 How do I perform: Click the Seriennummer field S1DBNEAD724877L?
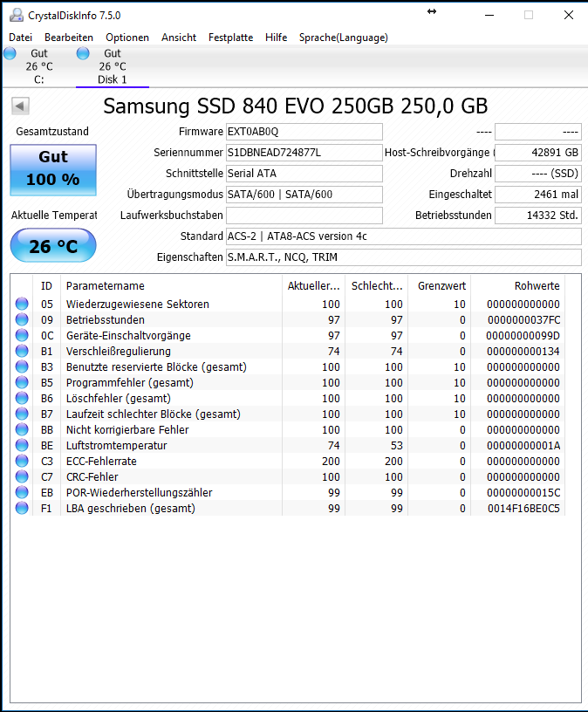[x=304, y=153]
